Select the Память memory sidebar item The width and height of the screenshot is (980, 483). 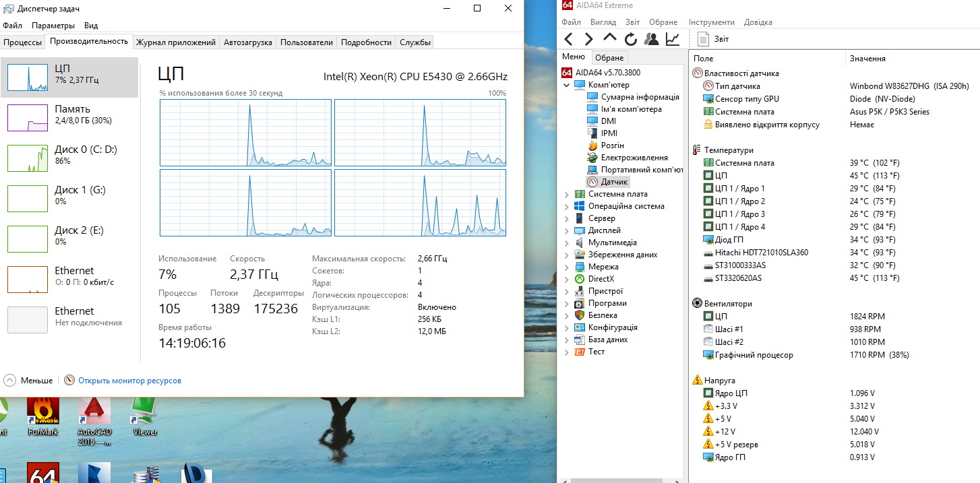tap(70, 118)
